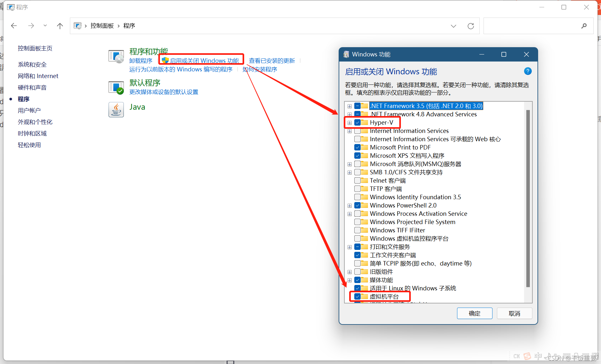Open the 程序和功能 heading
The height and width of the screenshot is (364, 601).
click(149, 51)
